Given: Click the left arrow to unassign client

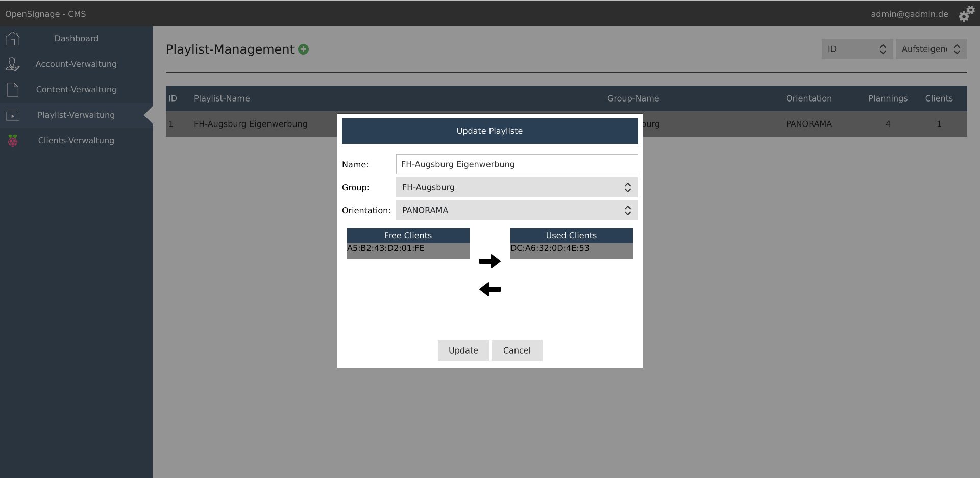Looking at the screenshot, I should [489, 289].
